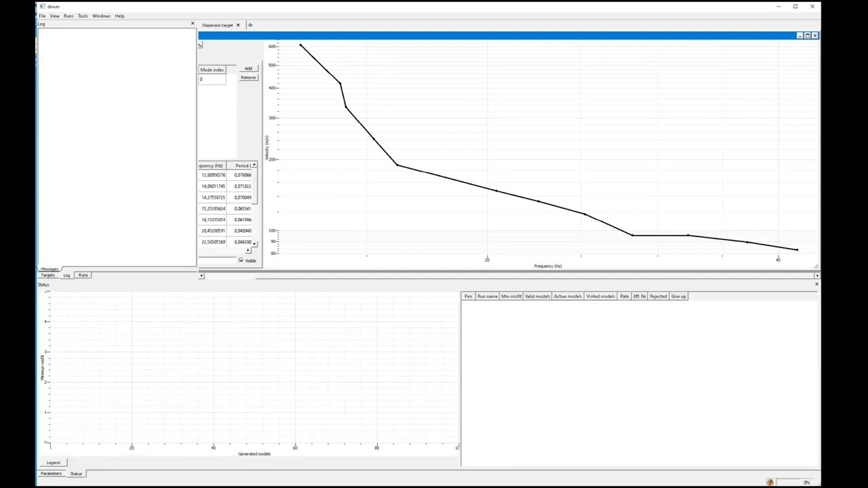Click the Active models column header

pyautogui.click(x=568, y=296)
